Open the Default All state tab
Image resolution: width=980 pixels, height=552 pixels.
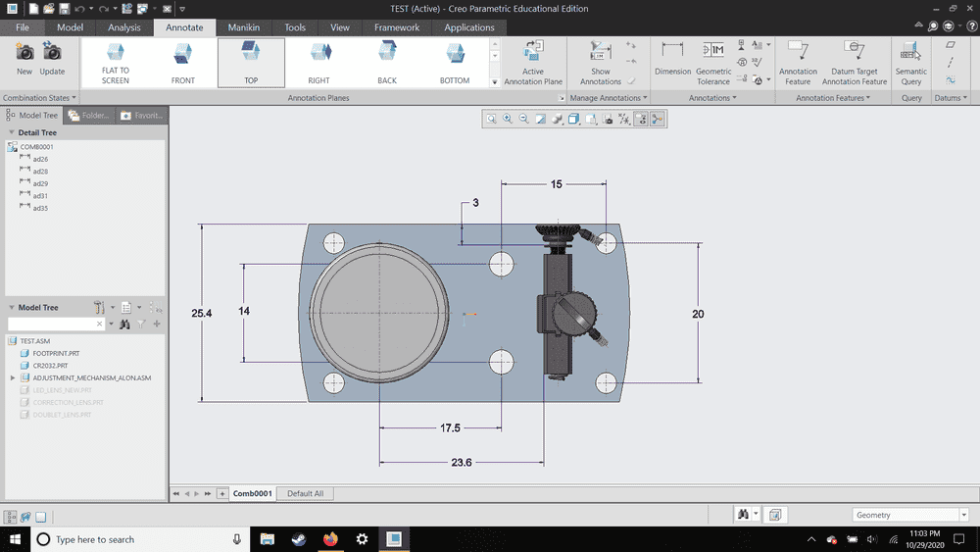click(x=305, y=493)
